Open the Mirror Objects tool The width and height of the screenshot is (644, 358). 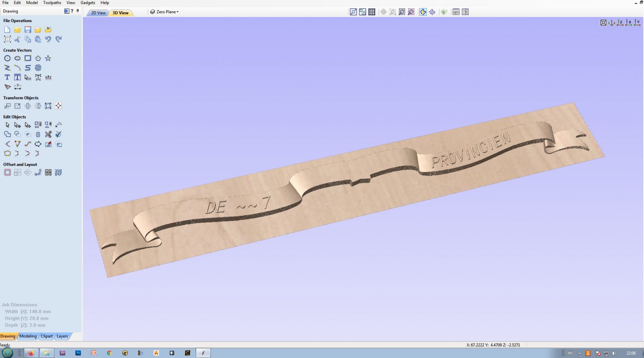[38, 106]
